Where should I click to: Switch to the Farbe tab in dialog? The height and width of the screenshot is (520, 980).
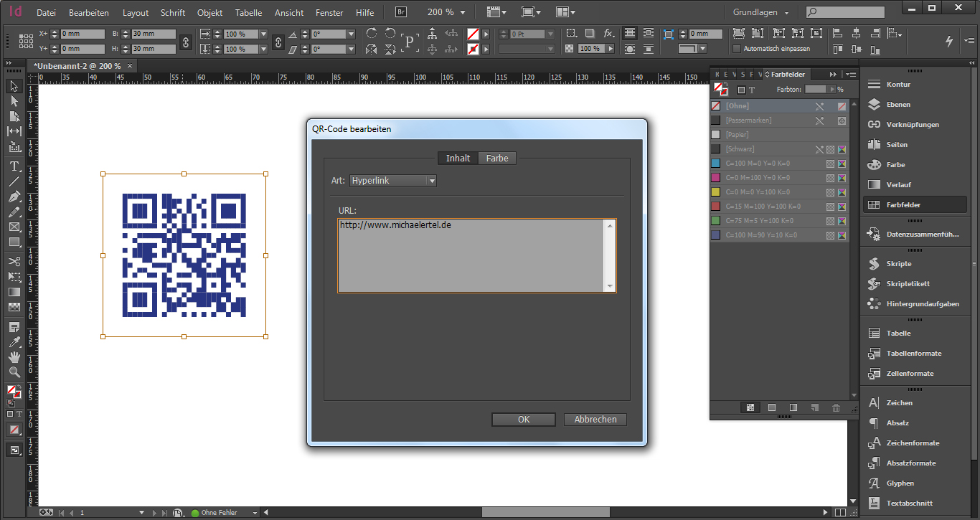(497, 158)
